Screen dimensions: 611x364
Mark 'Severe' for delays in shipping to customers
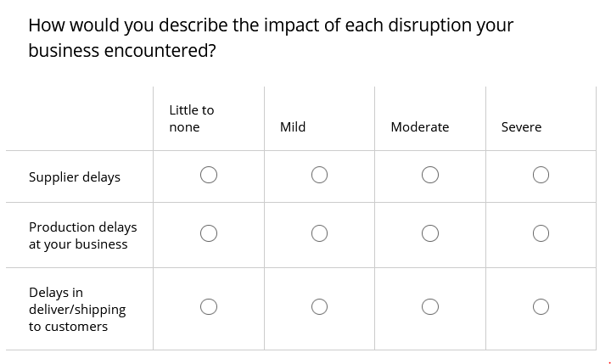(x=541, y=306)
